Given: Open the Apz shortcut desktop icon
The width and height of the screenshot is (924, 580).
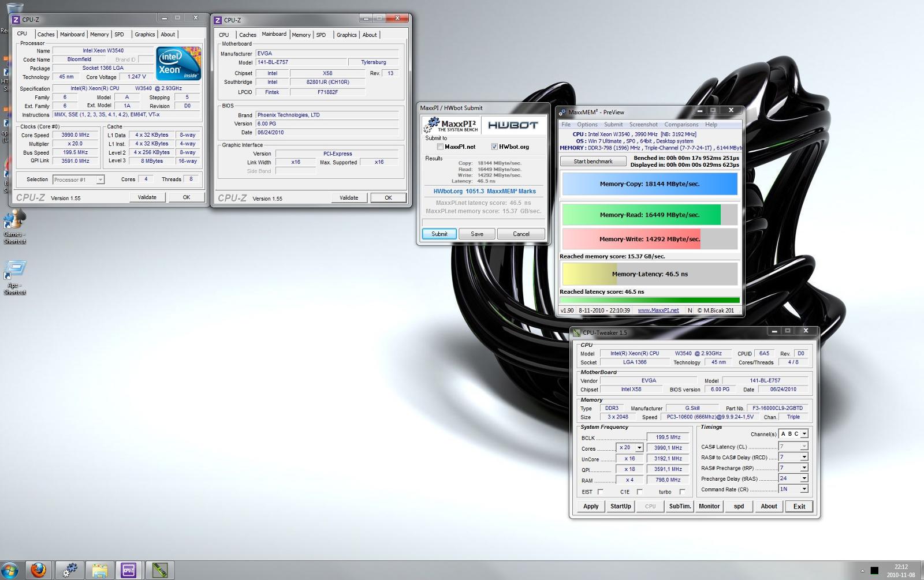Looking at the screenshot, I should coord(14,278).
